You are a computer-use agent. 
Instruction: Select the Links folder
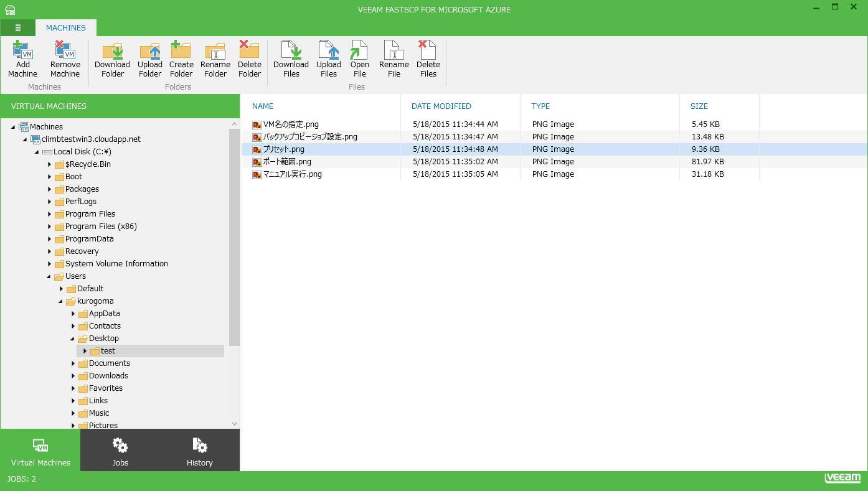pos(98,401)
